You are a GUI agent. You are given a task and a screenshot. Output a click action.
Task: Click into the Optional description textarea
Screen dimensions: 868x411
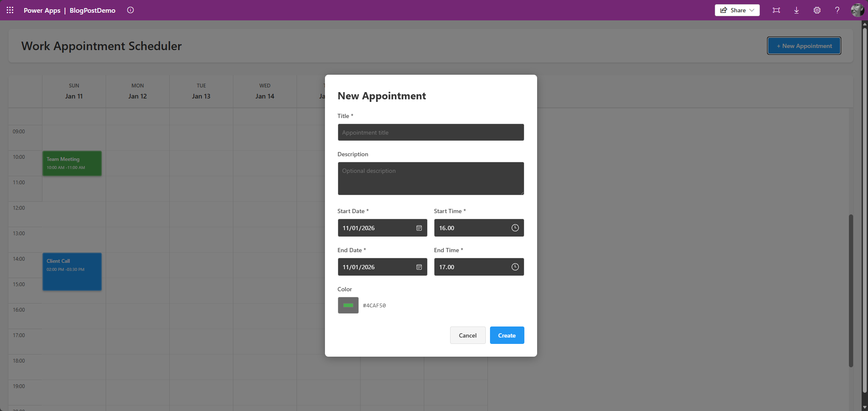431,179
